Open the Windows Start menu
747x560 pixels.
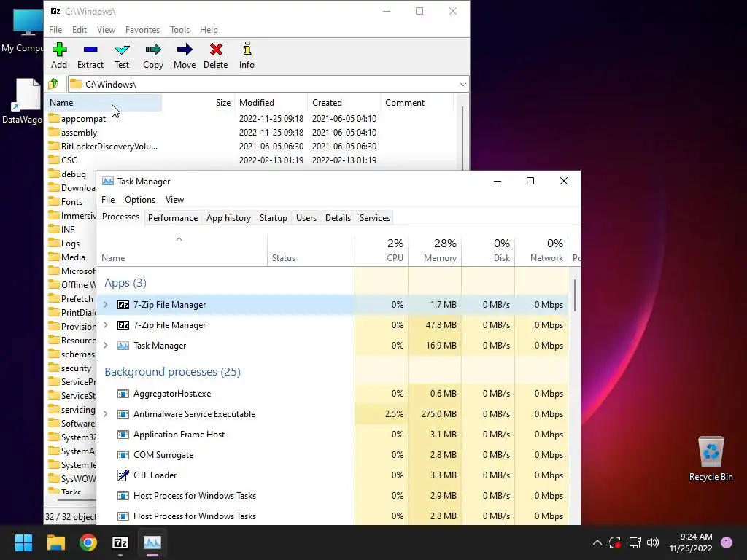point(23,542)
